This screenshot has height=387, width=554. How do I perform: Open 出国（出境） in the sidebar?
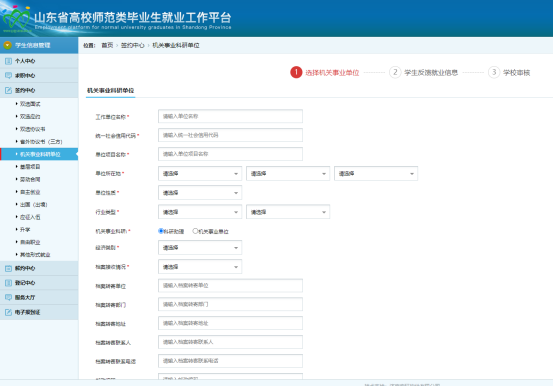coord(34,205)
